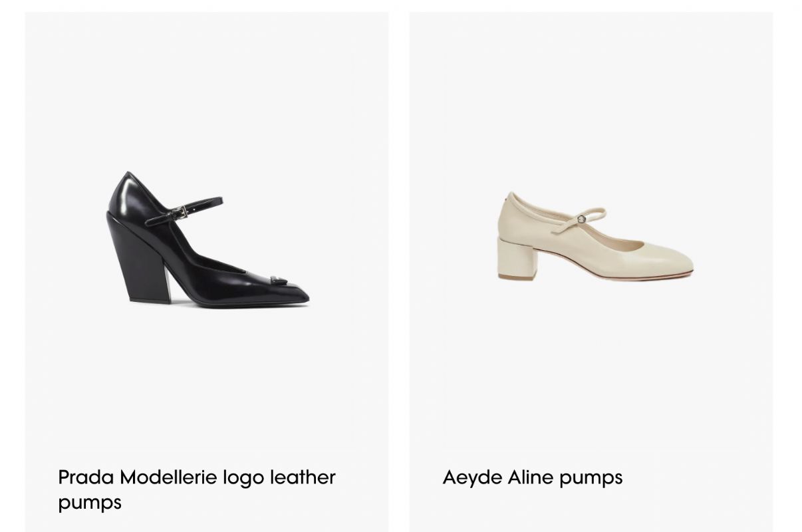
Task: Click the round button on the cream pump strap
Action: coord(581,218)
